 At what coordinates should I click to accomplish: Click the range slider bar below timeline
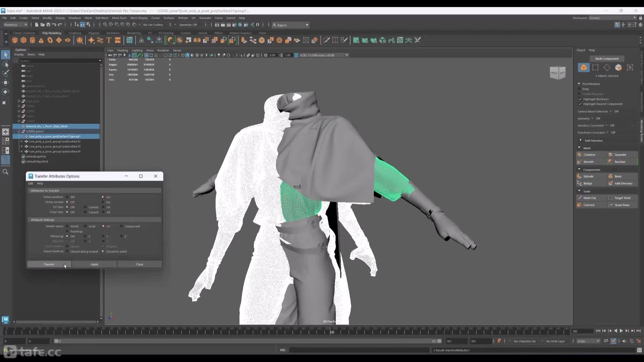tap(248, 341)
